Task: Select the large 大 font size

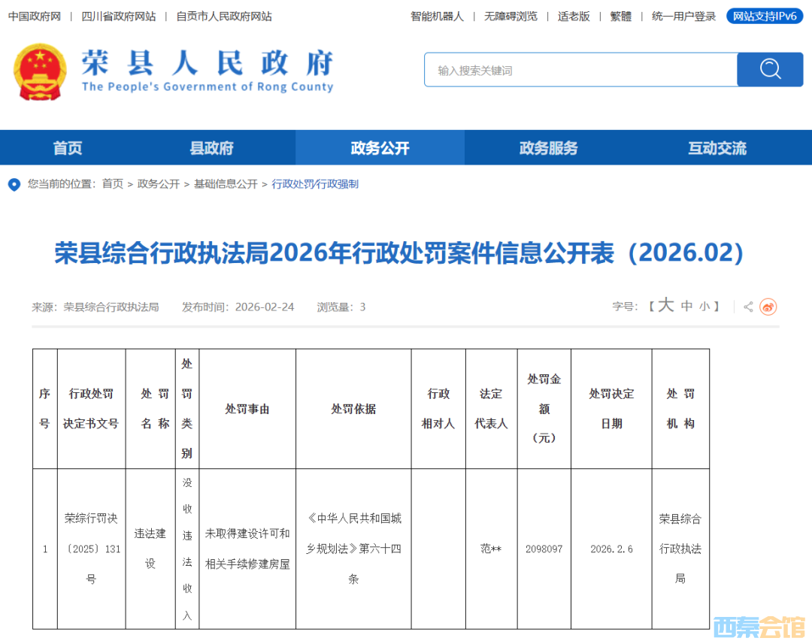Action: click(x=666, y=306)
